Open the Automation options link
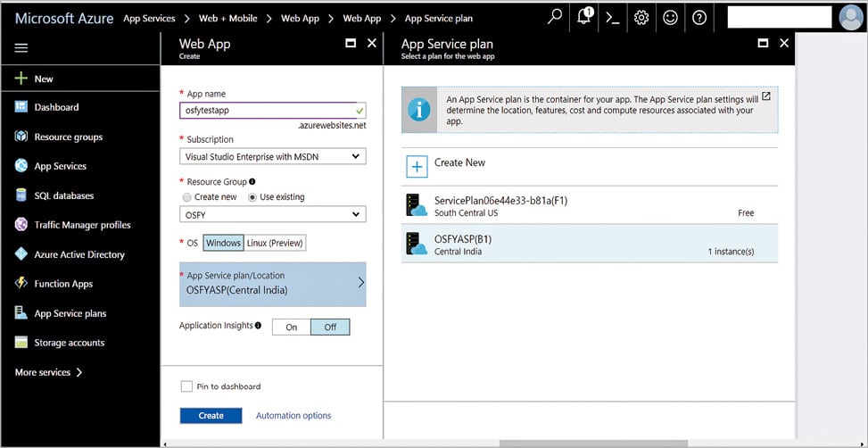The height and width of the screenshot is (448, 868). click(293, 416)
